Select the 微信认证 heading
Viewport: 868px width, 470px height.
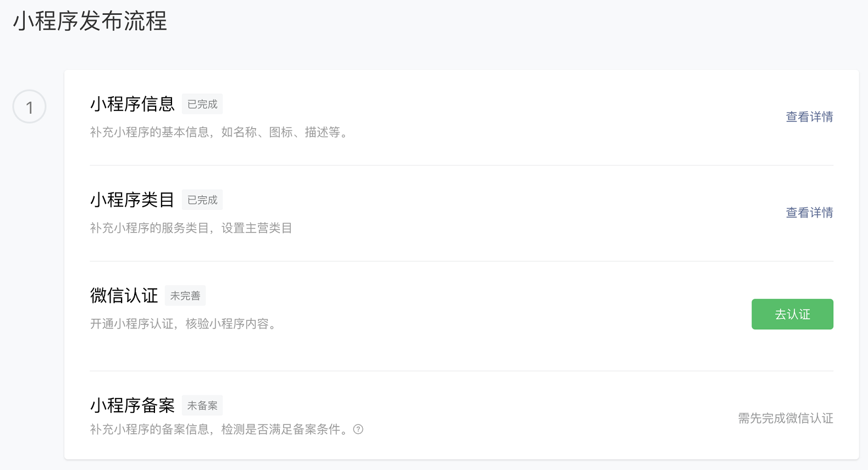pyautogui.click(x=124, y=295)
